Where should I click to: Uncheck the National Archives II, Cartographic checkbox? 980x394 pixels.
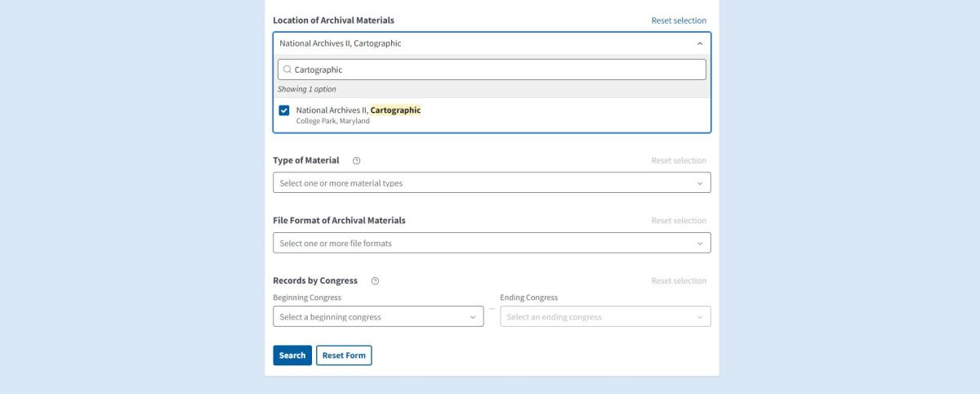(x=283, y=110)
